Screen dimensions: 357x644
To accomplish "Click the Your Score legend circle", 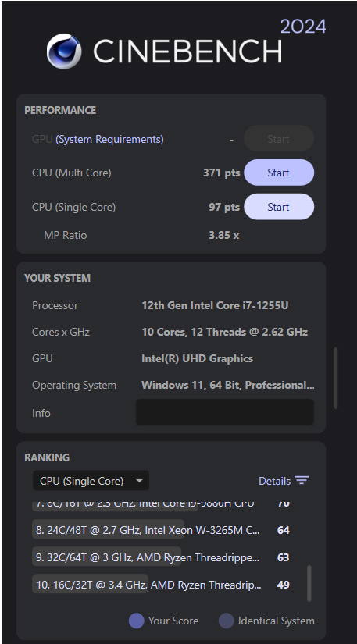I will (x=137, y=621).
